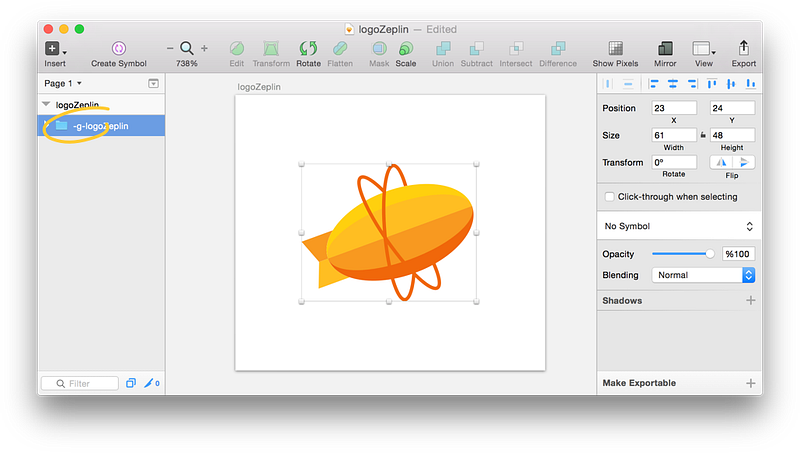Click the logoZeplin artboard title
Screen dimensions: 800x453
pyautogui.click(x=259, y=87)
